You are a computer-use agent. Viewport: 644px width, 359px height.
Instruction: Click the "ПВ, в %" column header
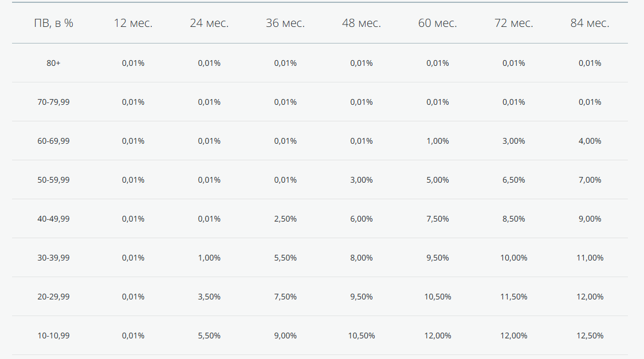tap(54, 23)
